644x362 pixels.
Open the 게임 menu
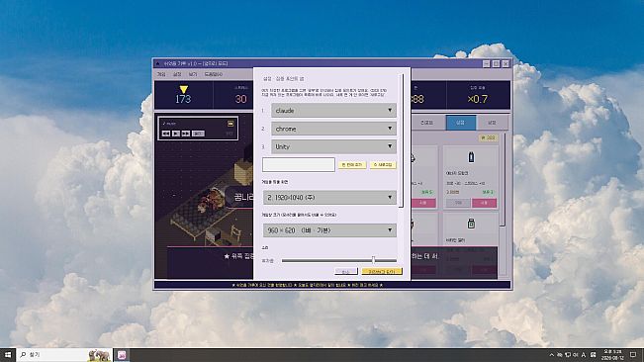[161, 74]
